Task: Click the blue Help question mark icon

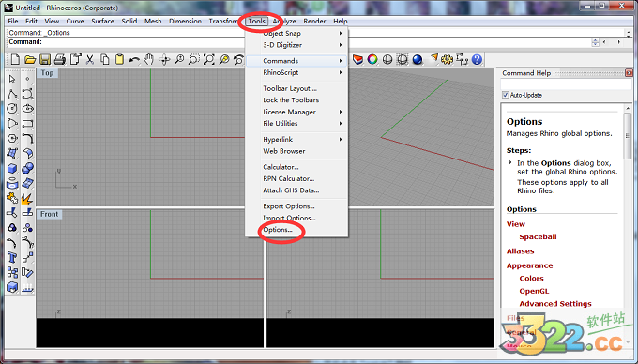Action: (x=477, y=60)
